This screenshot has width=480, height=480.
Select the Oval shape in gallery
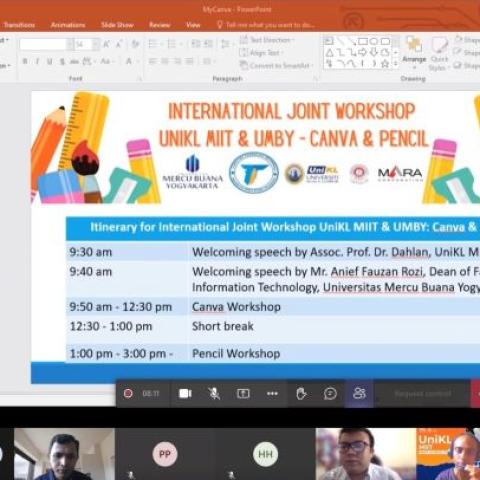[x=374, y=41]
